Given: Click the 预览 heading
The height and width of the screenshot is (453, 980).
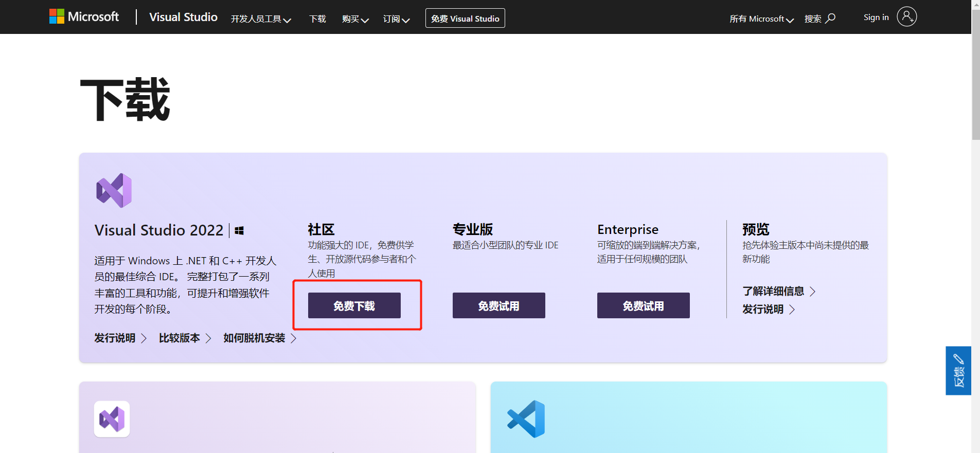Looking at the screenshot, I should click(x=756, y=229).
